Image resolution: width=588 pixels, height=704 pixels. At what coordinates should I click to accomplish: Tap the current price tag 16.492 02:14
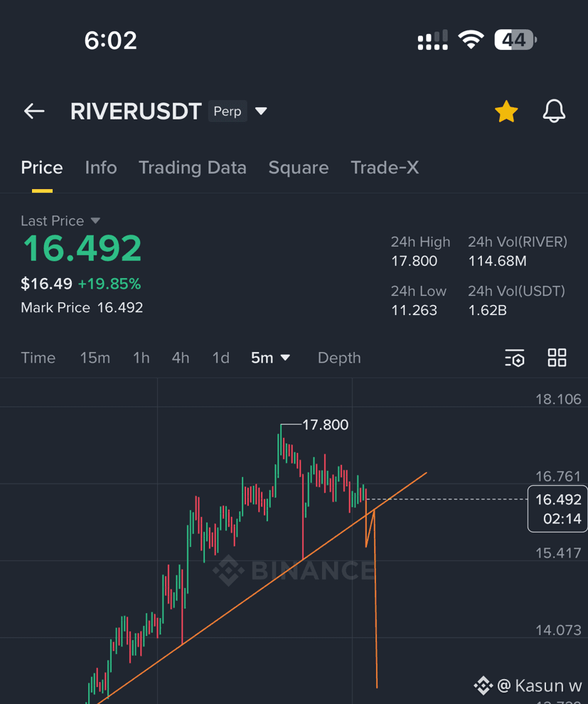click(x=558, y=508)
